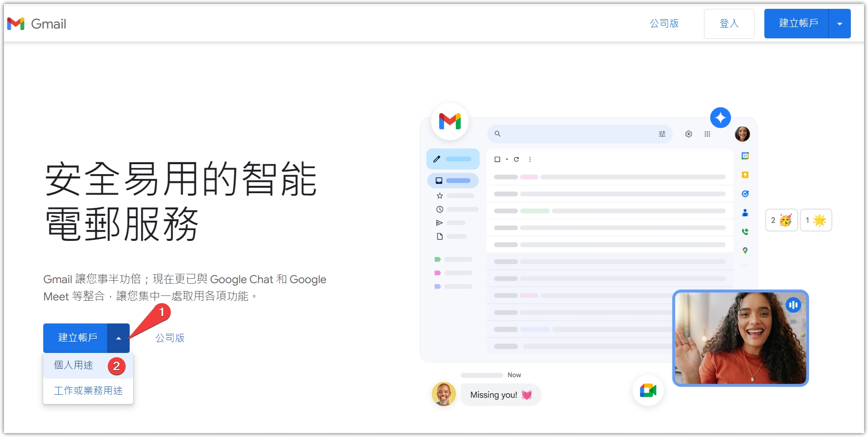868x437 pixels.
Task: Toggle the starred item star icon
Action: [440, 196]
